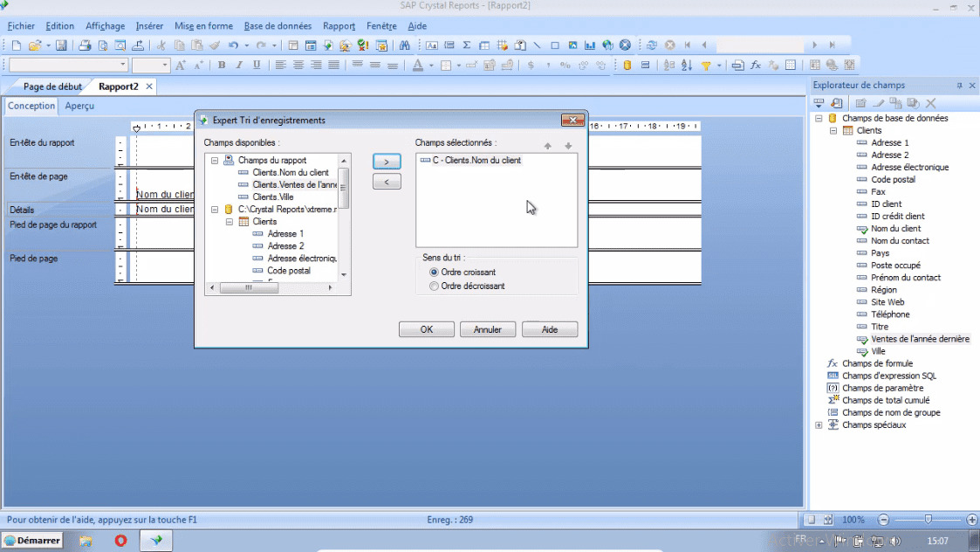Click the bold formatting icon
980x552 pixels.
coord(222,66)
